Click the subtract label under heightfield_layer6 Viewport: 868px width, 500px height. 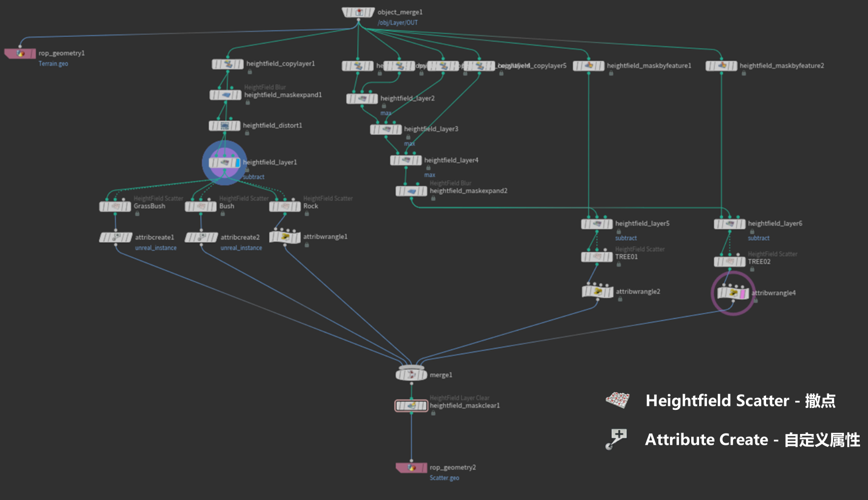[x=759, y=238]
